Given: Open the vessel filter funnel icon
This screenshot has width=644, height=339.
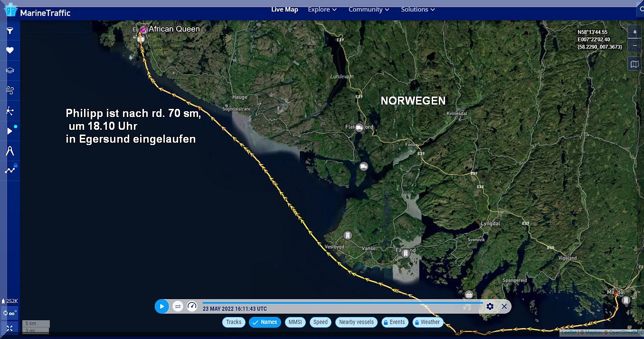Looking at the screenshot, I should tap(10, 31).
